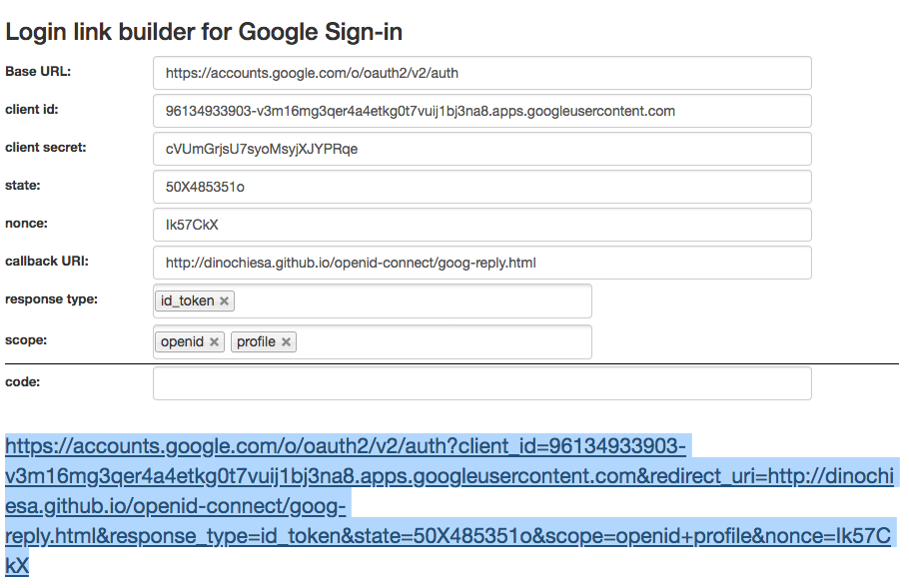Image resolution: width=909 pixels, height=588 pixels.
Task: Click the client id label
Action: [32, 110]
